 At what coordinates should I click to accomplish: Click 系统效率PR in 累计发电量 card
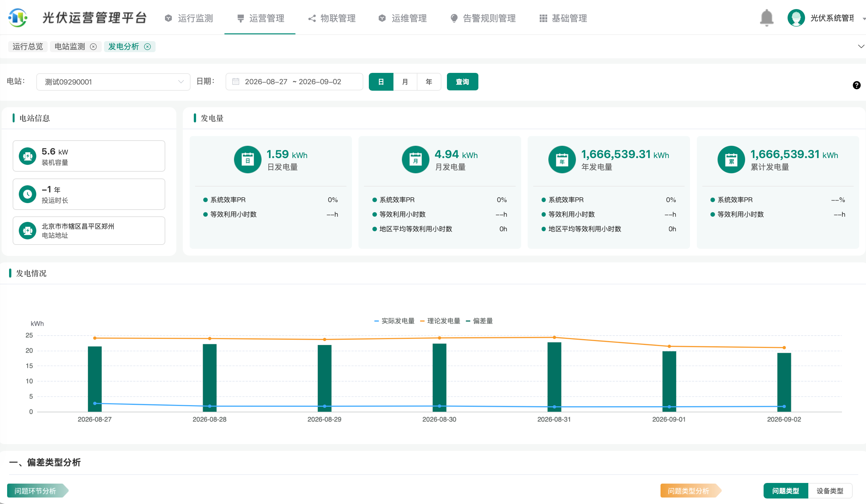(735, 200)
